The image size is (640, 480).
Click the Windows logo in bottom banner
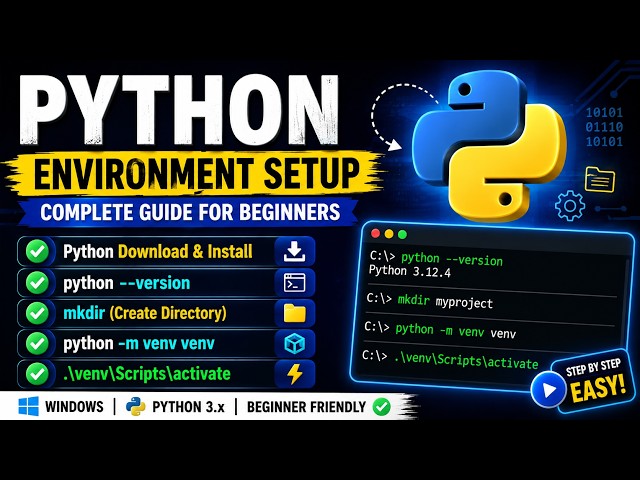pos(29,407)
